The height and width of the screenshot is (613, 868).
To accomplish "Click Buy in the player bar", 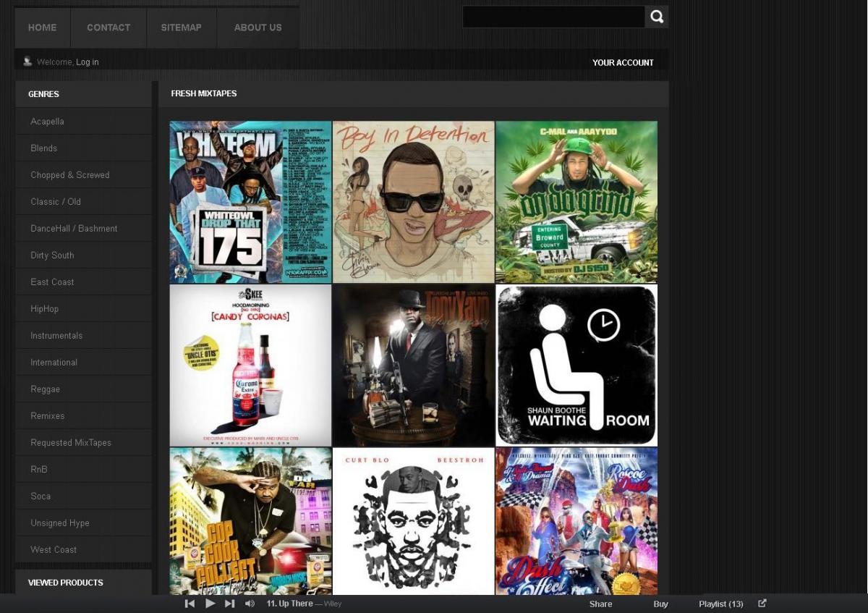I will point(660,604).
